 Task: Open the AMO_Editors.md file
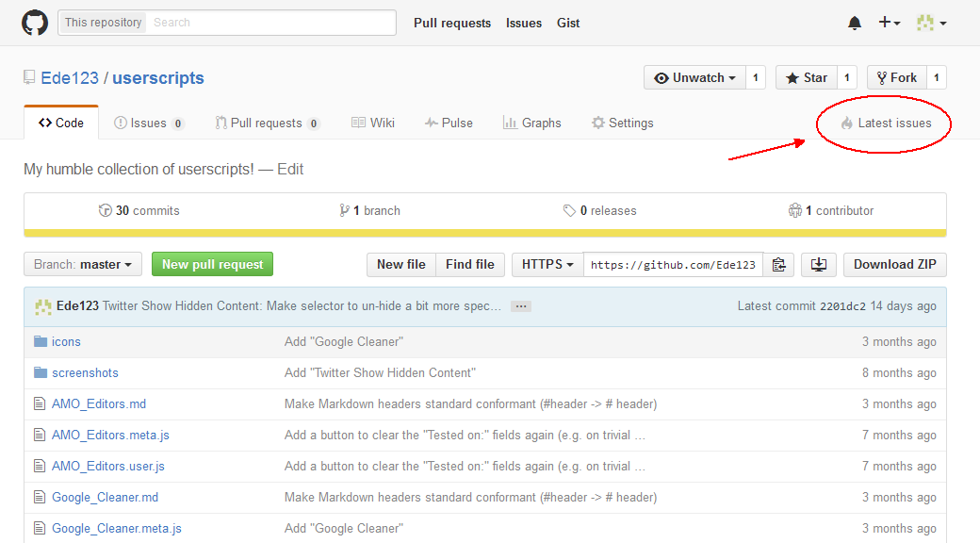[x=99, y=404]
